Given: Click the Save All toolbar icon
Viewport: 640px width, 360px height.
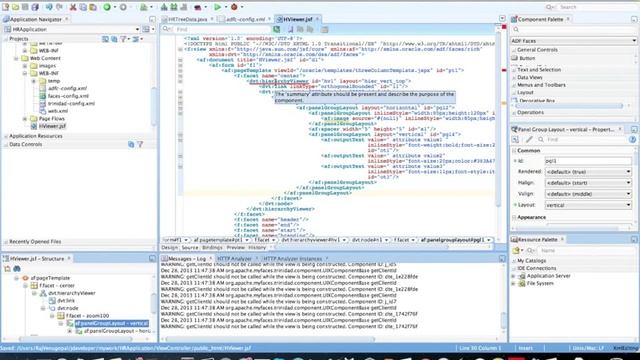Looking at the screenshot, I should coord(35,7).
